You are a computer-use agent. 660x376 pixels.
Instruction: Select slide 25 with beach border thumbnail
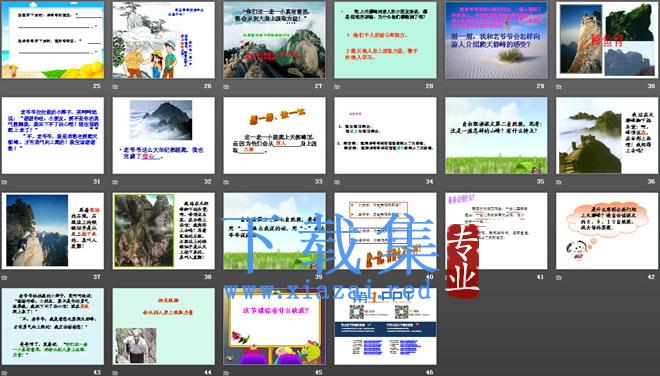tap(53, 40)
